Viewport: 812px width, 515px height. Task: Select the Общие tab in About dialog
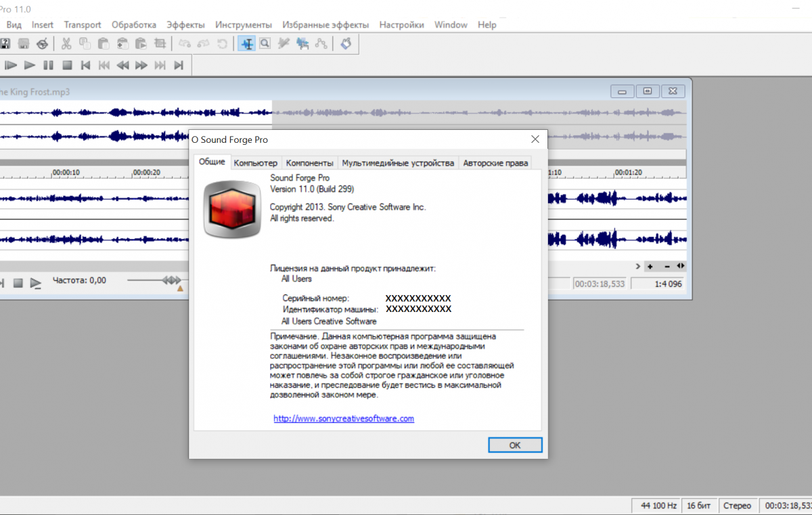coord(212,162)
